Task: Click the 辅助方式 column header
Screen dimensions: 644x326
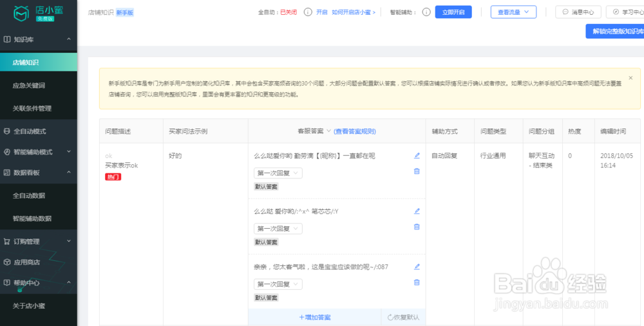Action: coord(444,131)
